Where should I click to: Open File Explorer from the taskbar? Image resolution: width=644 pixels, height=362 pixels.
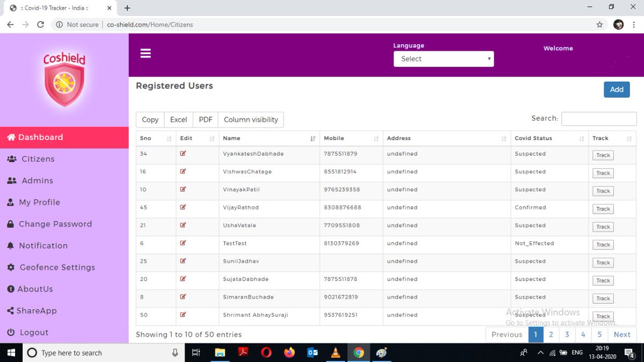click(219, 353)
